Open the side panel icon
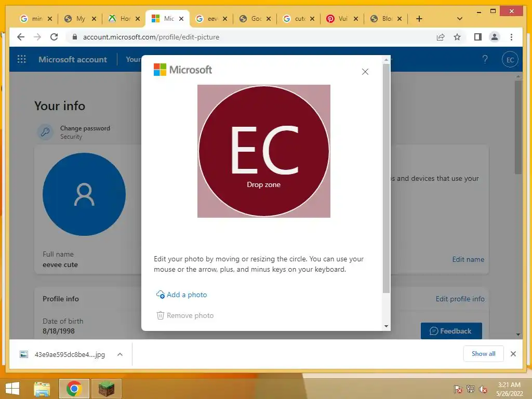This screenshot has width=532, height=399. click(x=478, y=37)
